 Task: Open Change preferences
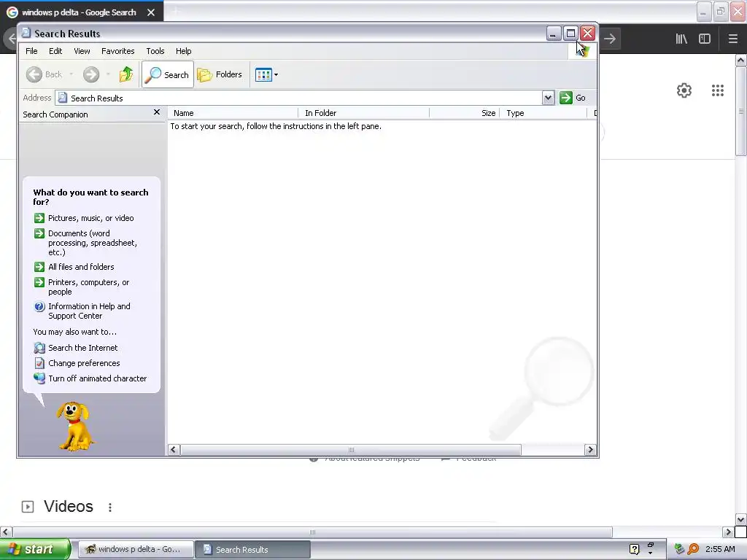point(77,363)
